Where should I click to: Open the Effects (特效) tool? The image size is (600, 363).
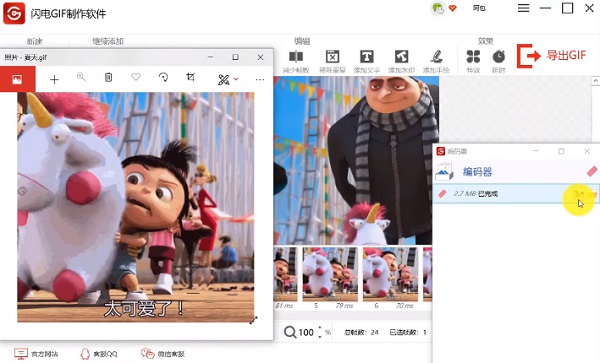[x=473, y=62]
